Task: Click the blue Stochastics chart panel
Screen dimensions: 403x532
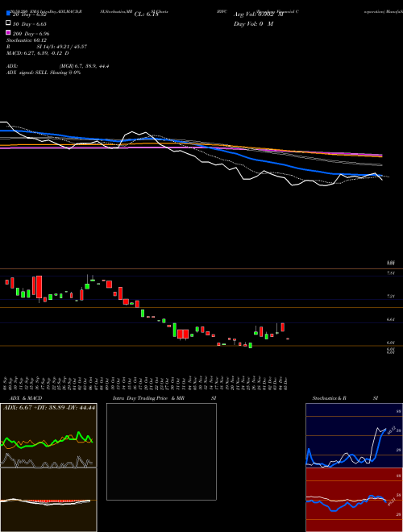Action: [x=354, y=435]
